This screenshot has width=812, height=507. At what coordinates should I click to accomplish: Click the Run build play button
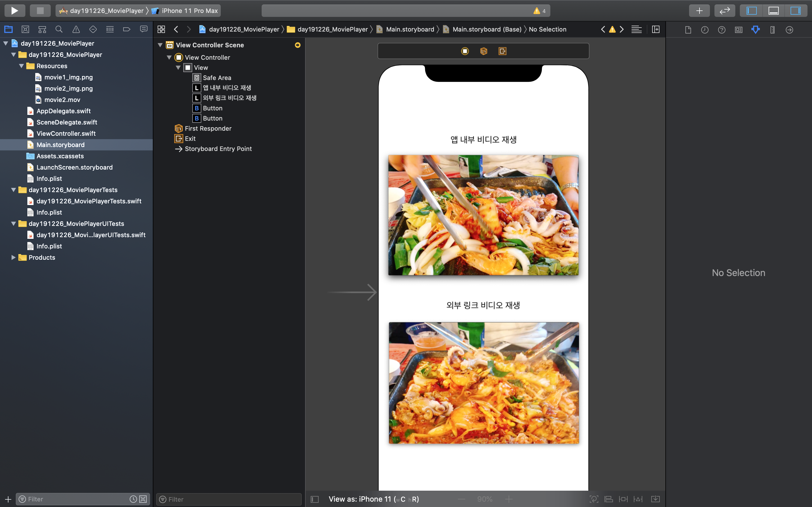point(14,10)
